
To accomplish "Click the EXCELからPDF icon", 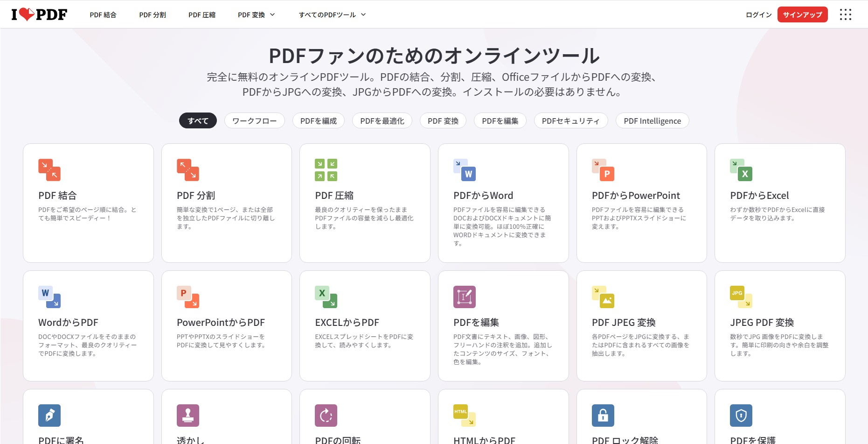I will (x=326, y=297).
